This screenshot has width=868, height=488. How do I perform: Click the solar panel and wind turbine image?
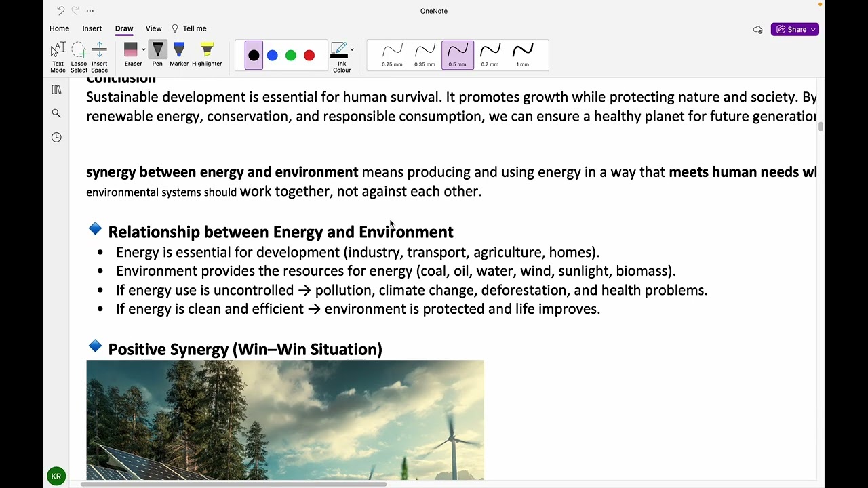click(285, 420)
